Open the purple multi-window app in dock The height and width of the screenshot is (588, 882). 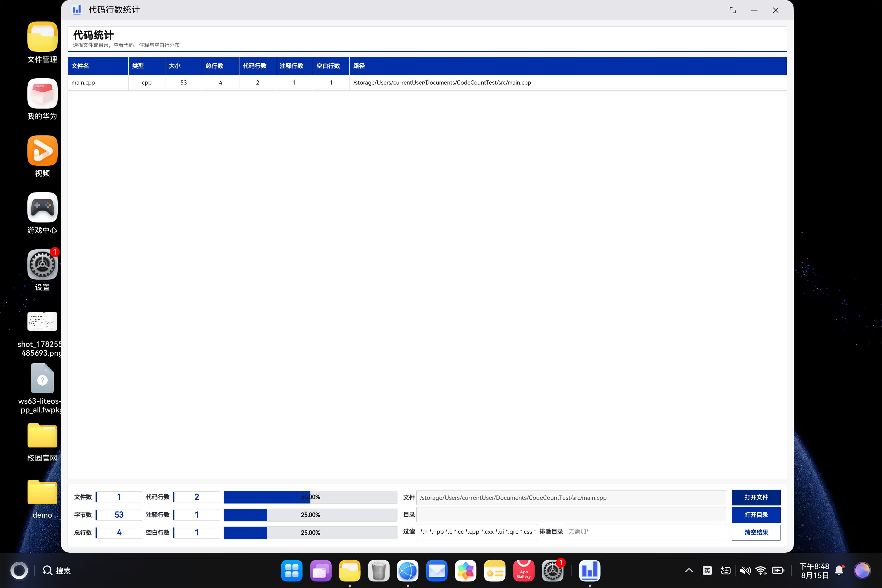(321, 571)
